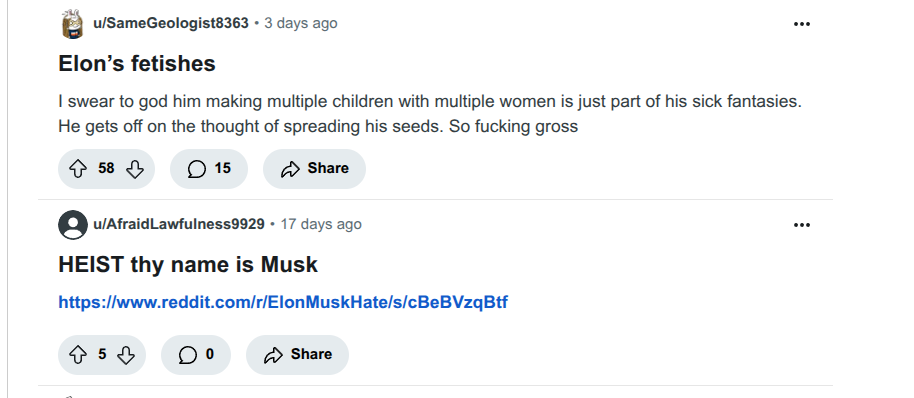Viewport: 914px width, 398px height.
Task: Share the "HEIST thy name is Musk" post
Action: [297, 355]
